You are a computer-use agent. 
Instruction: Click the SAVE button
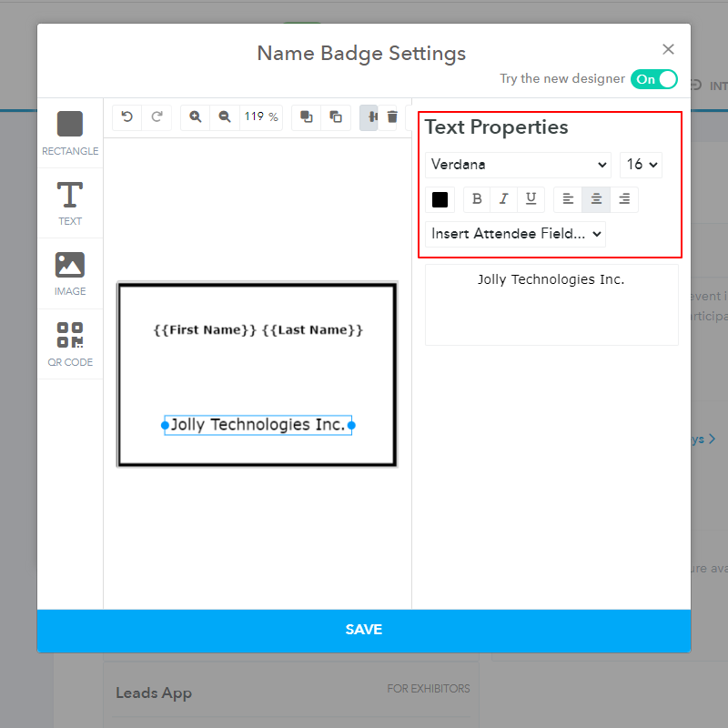(x=364, y=630)
